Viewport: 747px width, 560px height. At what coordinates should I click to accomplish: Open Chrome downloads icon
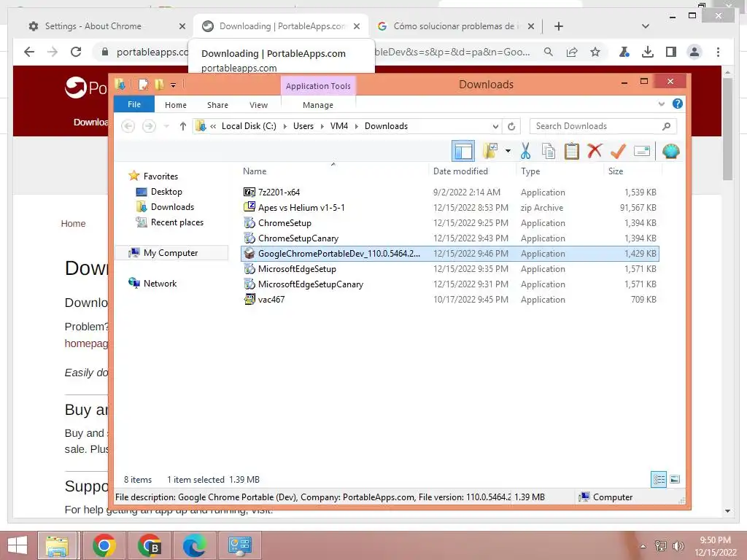pos(648,52)
